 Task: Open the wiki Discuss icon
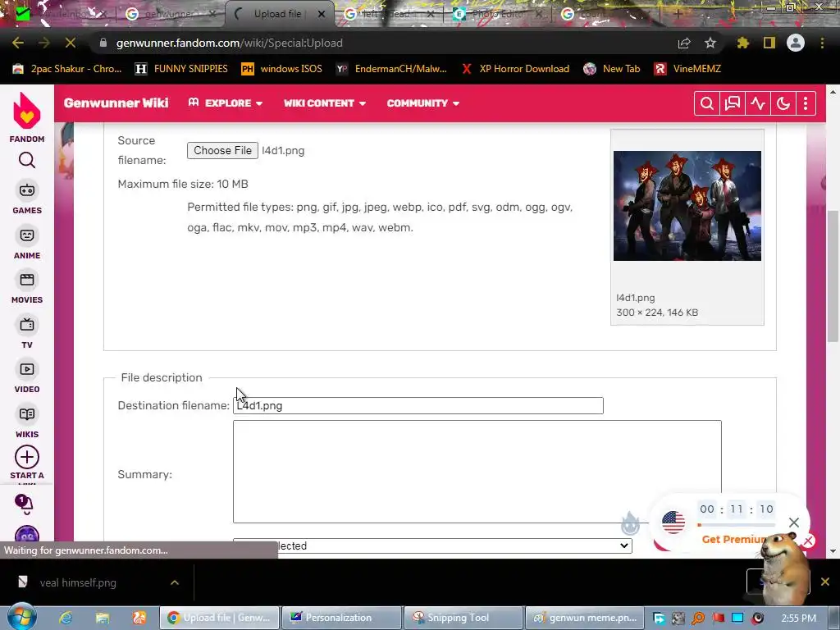[x=733, y=103]
